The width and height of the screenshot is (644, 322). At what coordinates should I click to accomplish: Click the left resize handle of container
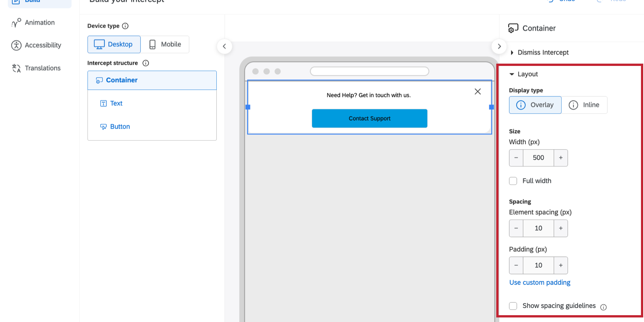(248, 107)
